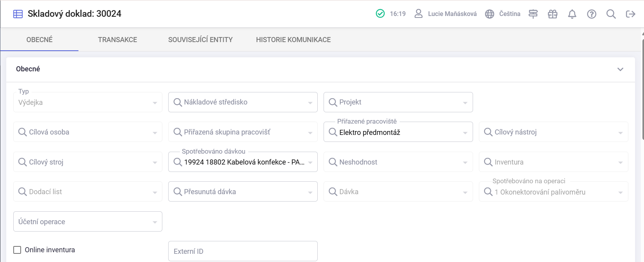The height and width of the screenshot is (262, 644).
Task: Click search icon beside 19924 18802 Kabelová konfekce
Action: tap(178, 162)
